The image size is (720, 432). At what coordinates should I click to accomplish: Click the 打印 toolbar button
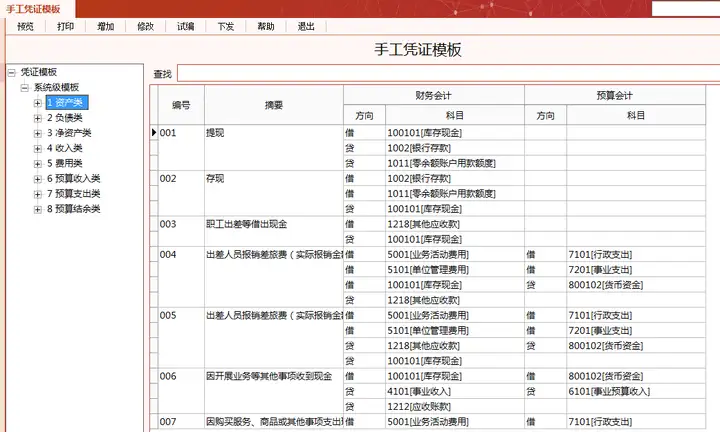(65, 27)
